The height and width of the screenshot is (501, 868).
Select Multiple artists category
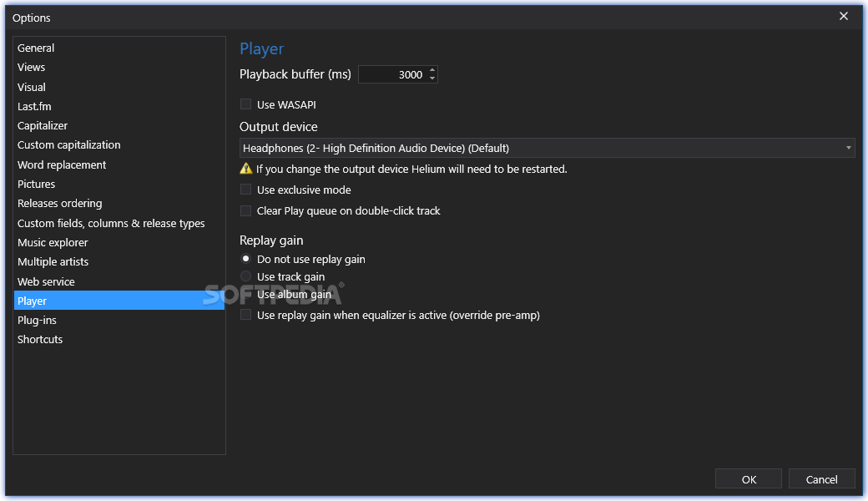[x=119, y=262]
